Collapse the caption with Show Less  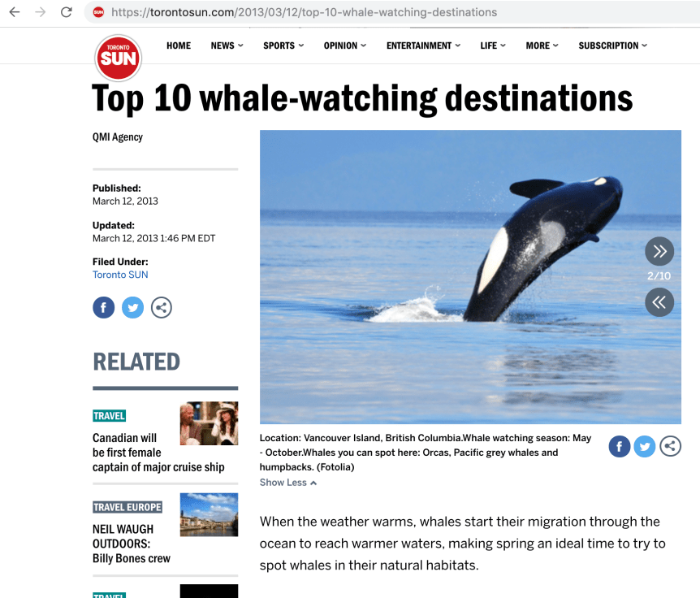click(x=288, y=483)
